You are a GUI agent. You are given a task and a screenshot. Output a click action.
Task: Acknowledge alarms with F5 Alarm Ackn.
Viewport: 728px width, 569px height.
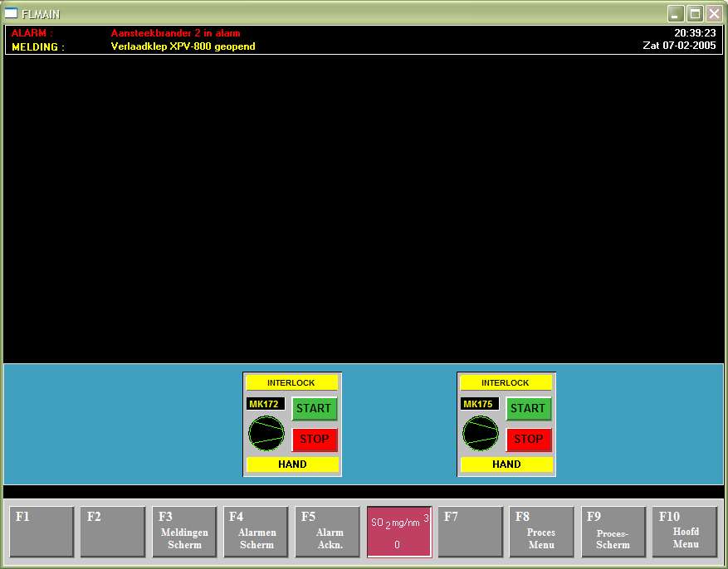tap(327, 532)
